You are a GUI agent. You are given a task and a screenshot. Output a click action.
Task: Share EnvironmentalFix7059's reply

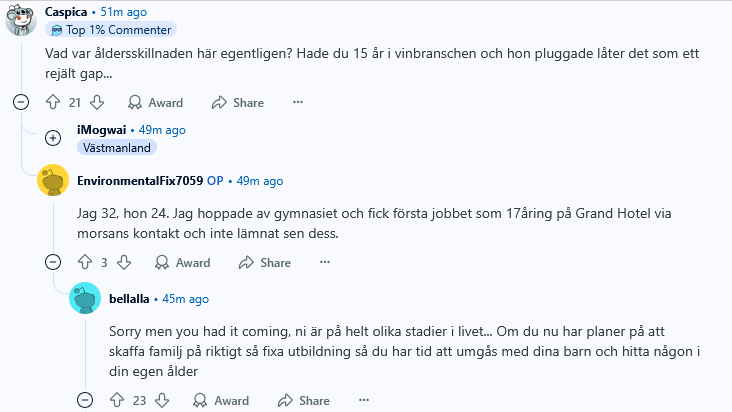tap(265, 262)
